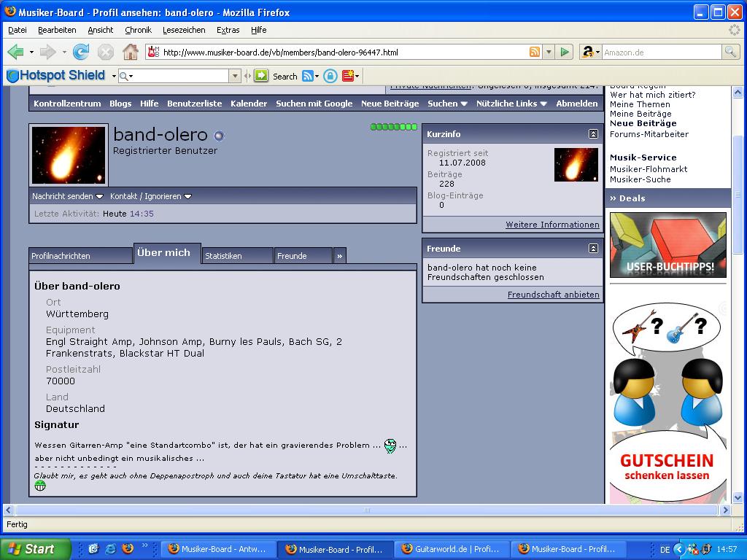
Task: Select the Über mich tab
Action: tap(167, 253)
